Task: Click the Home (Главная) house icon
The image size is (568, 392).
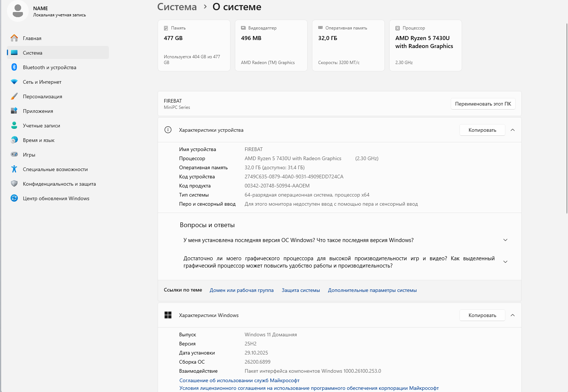Action: [x=14, y=38]
